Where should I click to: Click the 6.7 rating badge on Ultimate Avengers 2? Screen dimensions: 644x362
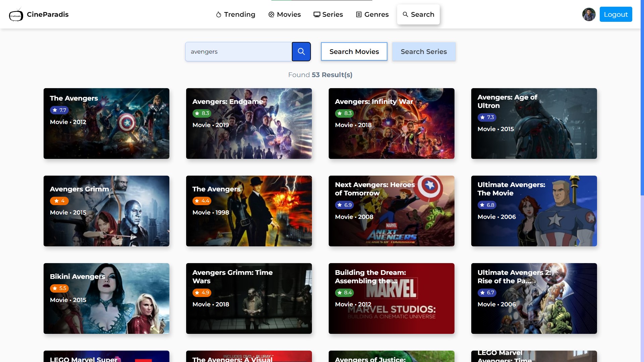[x=487, y=293]
